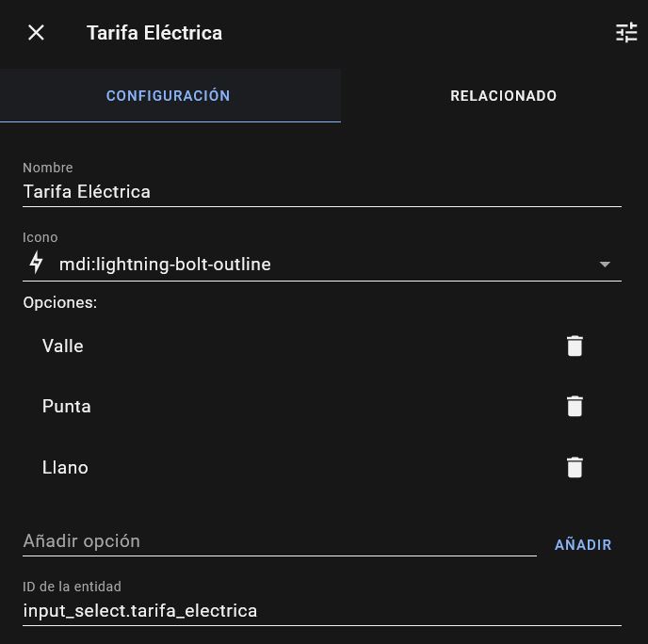Click the Opciones: section label
648x644 pixels.
[60, 303]
